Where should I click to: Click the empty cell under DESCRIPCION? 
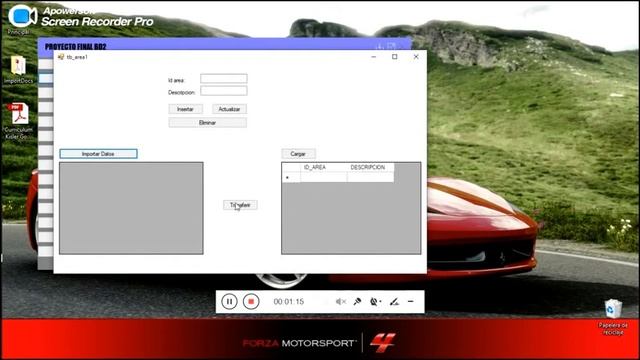[x=371, y=177]
